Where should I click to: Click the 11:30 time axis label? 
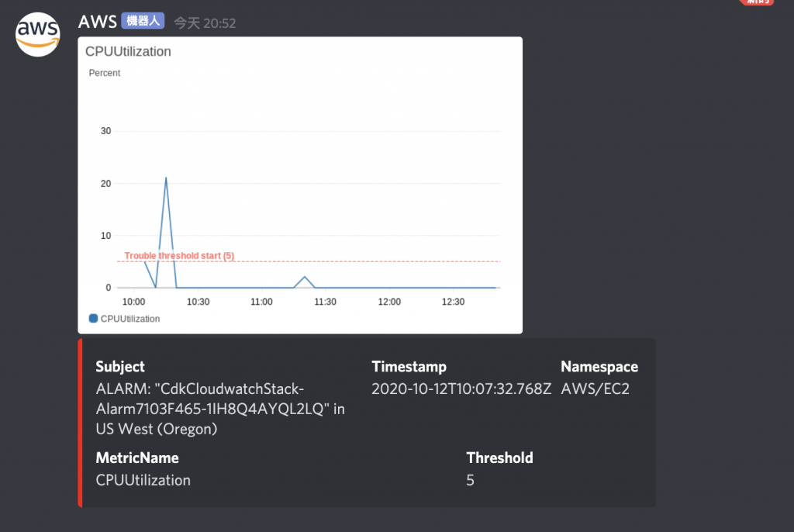pos(325,302)
